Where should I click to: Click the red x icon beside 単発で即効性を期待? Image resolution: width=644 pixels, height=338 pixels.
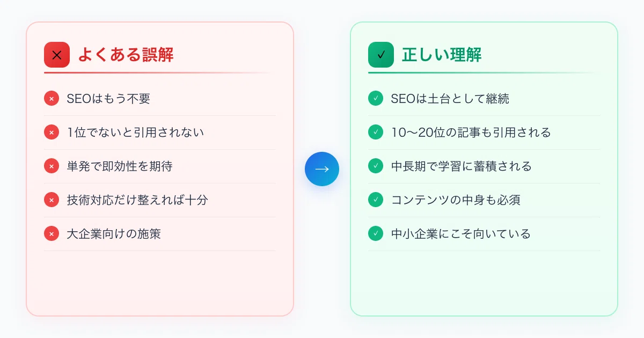click(x=52, y=166)
